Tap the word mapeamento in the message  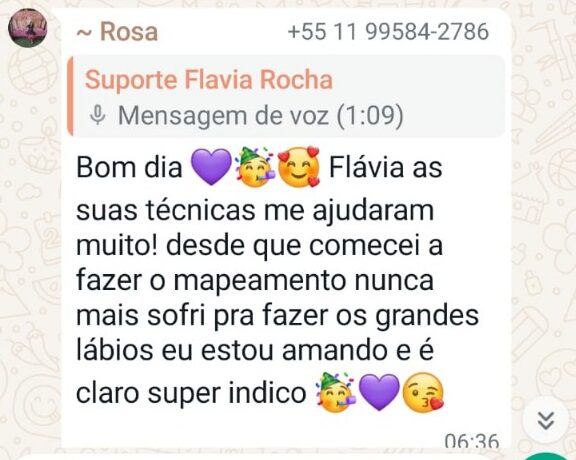(259, 282)
